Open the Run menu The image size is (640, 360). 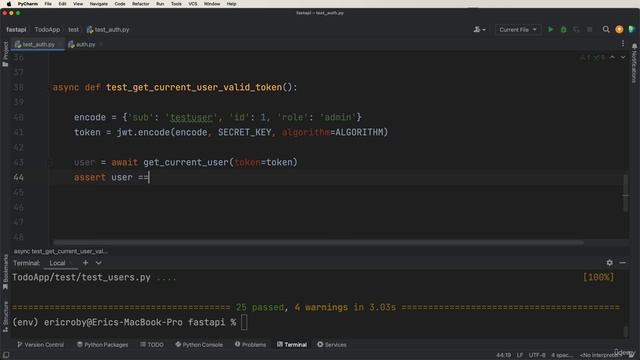[160, 4]
